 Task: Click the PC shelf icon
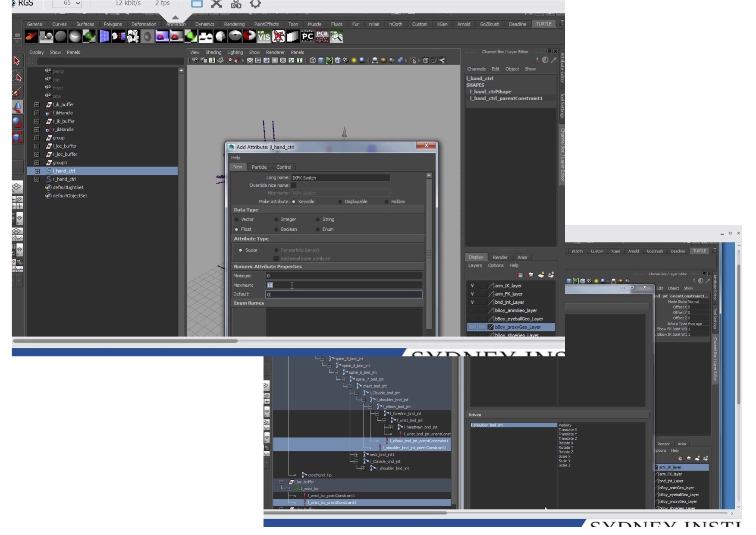[x=307, y=37]
